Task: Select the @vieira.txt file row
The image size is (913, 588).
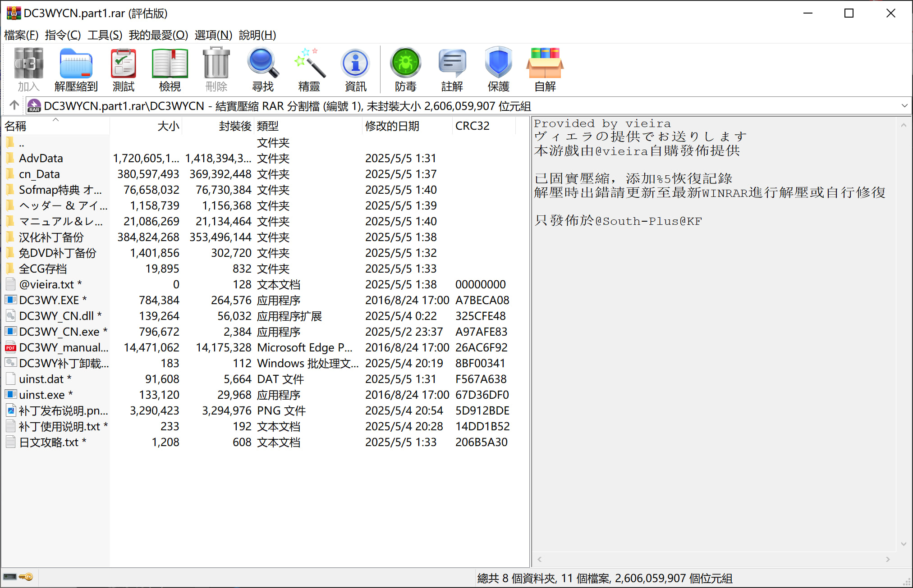Action: click(x=259, y=284)
